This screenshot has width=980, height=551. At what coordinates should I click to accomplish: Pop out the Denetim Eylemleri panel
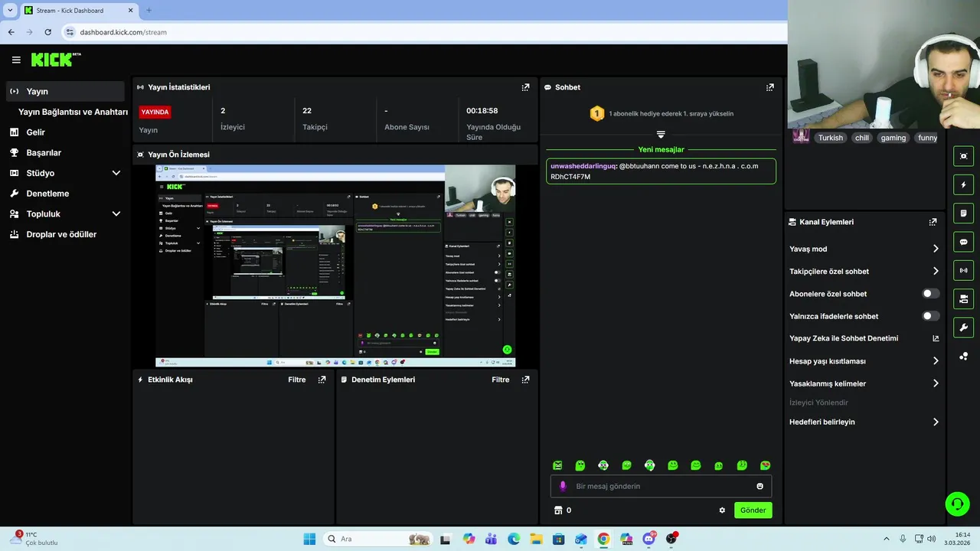click(x=525, y=380)
